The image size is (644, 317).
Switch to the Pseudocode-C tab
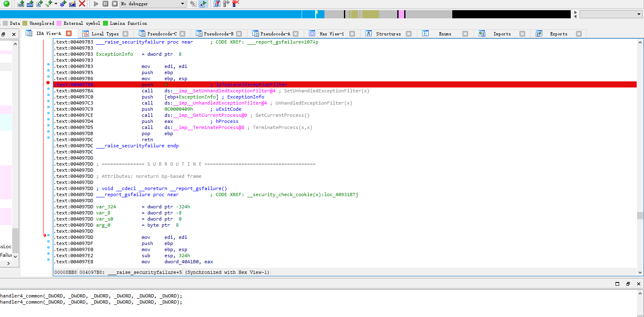[x=162, y=34]
